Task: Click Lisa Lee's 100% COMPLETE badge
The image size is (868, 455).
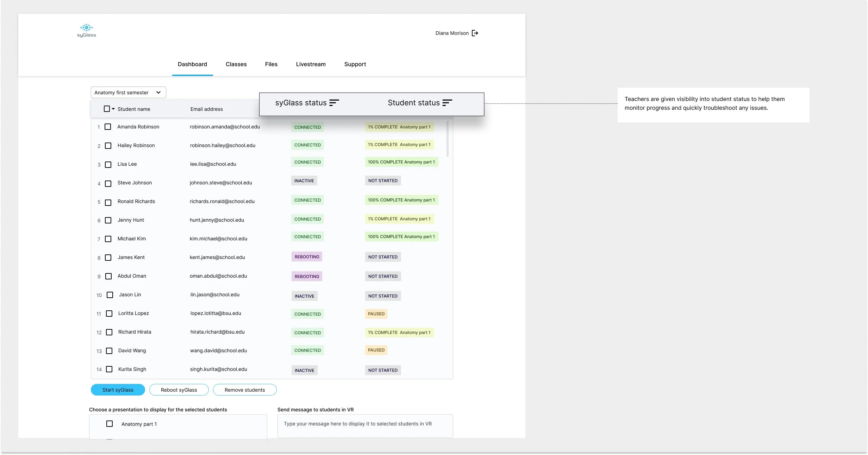Action: click(401, 162)
